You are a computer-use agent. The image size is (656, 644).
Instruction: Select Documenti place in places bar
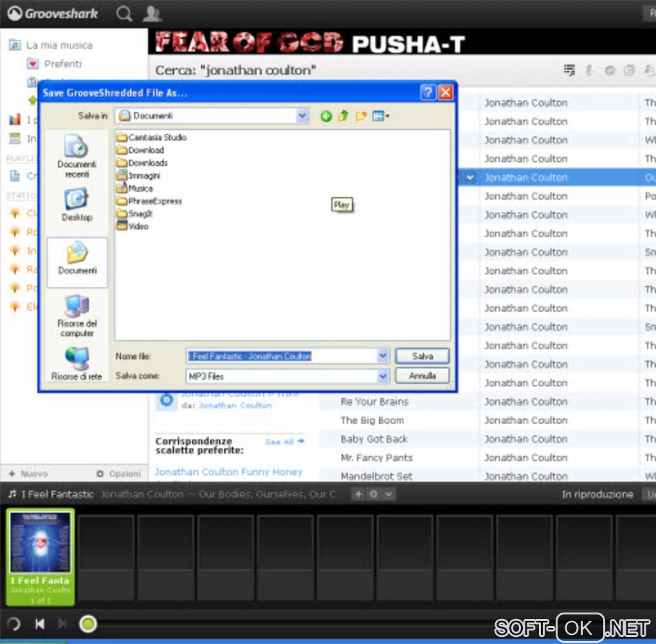77,262
